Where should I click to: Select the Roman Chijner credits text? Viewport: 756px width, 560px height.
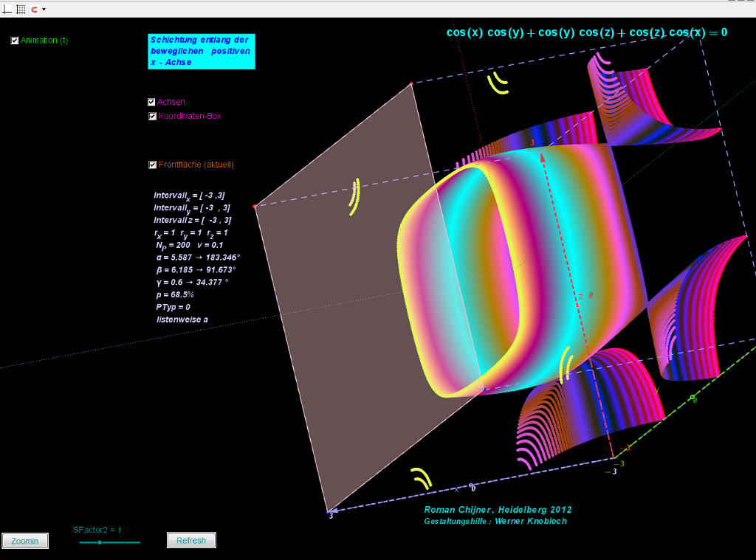click(498, 510)
